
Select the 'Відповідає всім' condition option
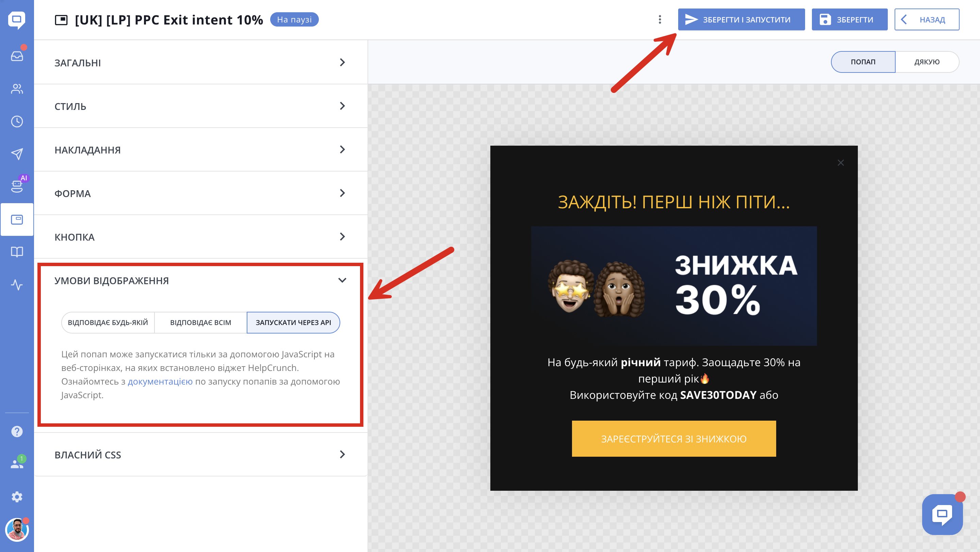pos(200,323)
